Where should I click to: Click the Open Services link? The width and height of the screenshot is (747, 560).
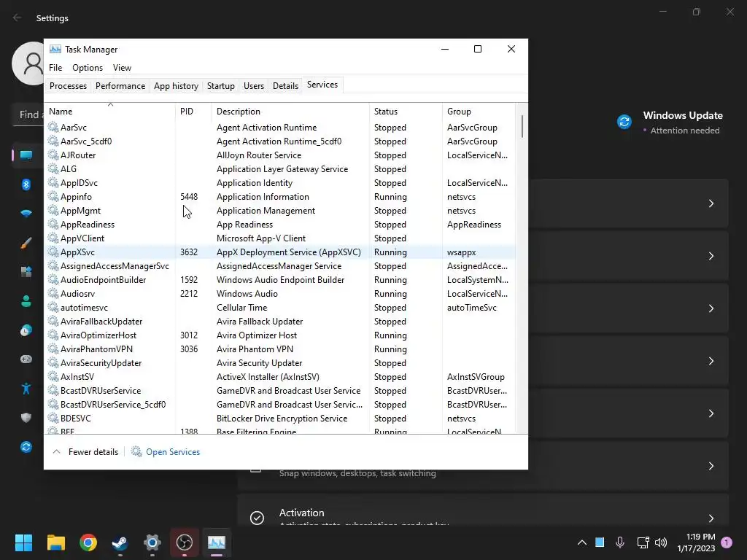(173, 452)
